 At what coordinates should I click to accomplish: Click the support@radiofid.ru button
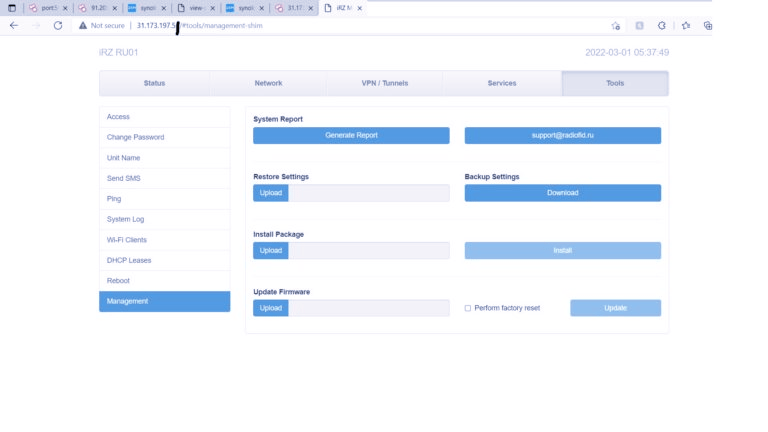(562, 135)
